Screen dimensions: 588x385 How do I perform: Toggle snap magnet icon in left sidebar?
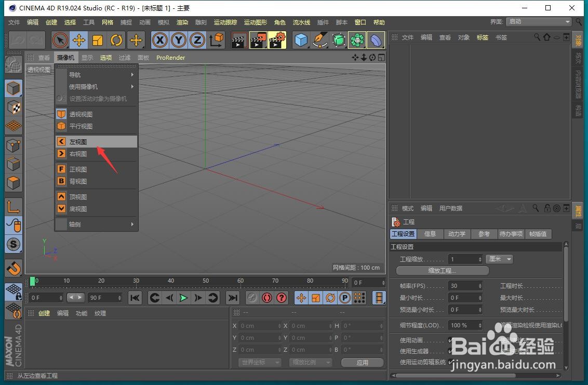[14, 268]
